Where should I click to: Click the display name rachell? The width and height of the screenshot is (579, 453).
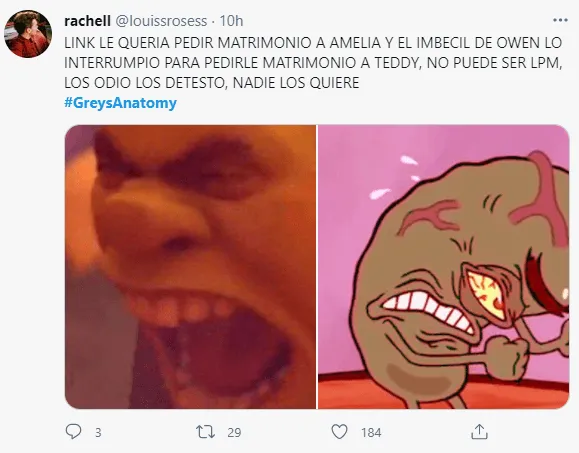[88, 21]
